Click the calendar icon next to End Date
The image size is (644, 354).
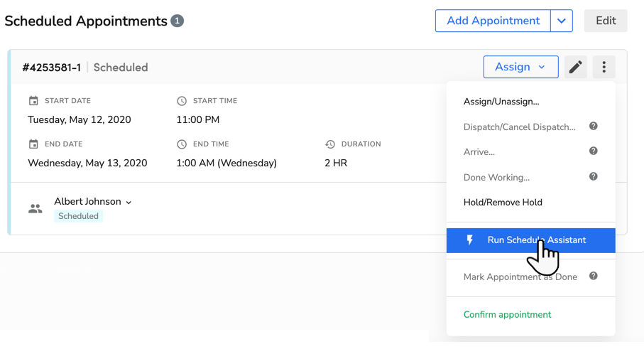click(33, 144)
